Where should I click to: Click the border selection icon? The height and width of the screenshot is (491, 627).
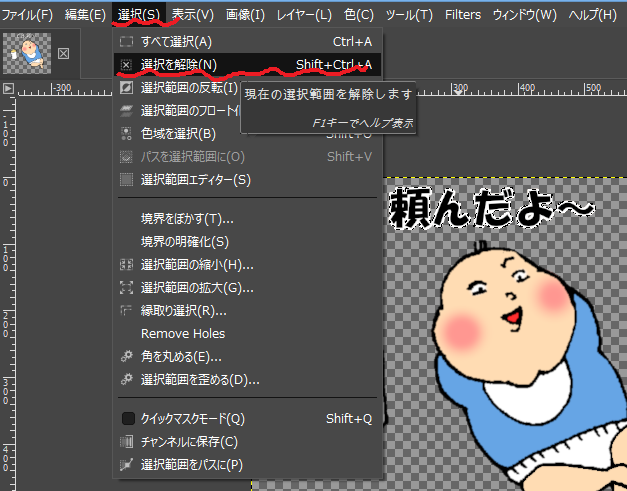126,311
